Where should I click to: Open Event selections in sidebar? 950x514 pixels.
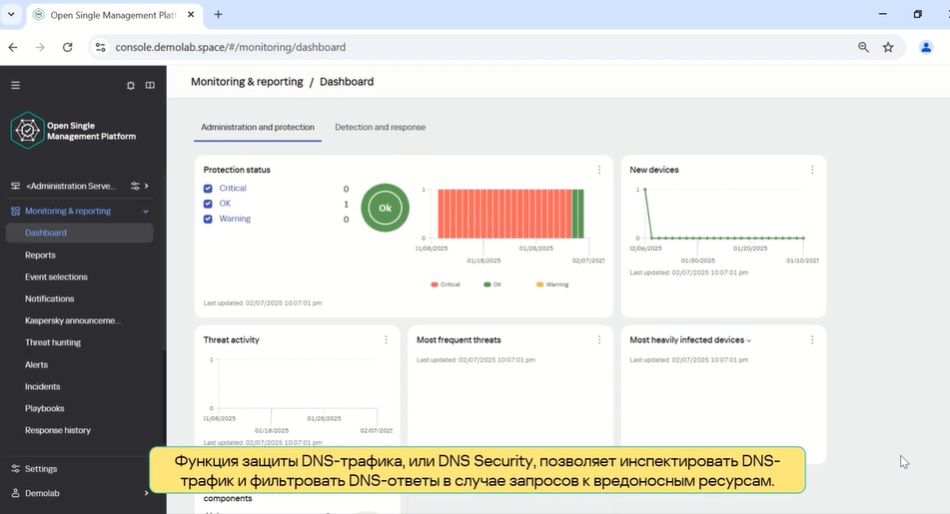pyautogui.click(x=56, y=277)
